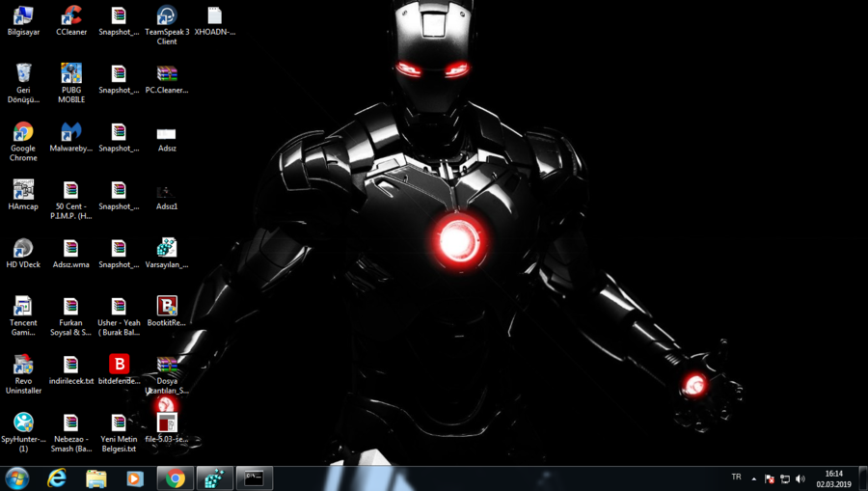Image resolution: width=868 pixels, height=491 pixels.
Task: Select the file-5.03-se... icon
Action: point(167,428)
